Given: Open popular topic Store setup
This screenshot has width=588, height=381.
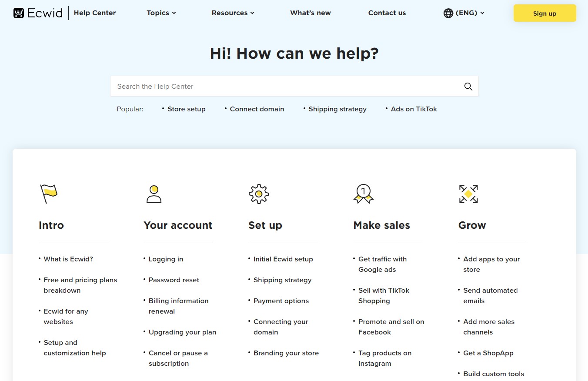Looking at the screenshot, I should click(187, 109).
